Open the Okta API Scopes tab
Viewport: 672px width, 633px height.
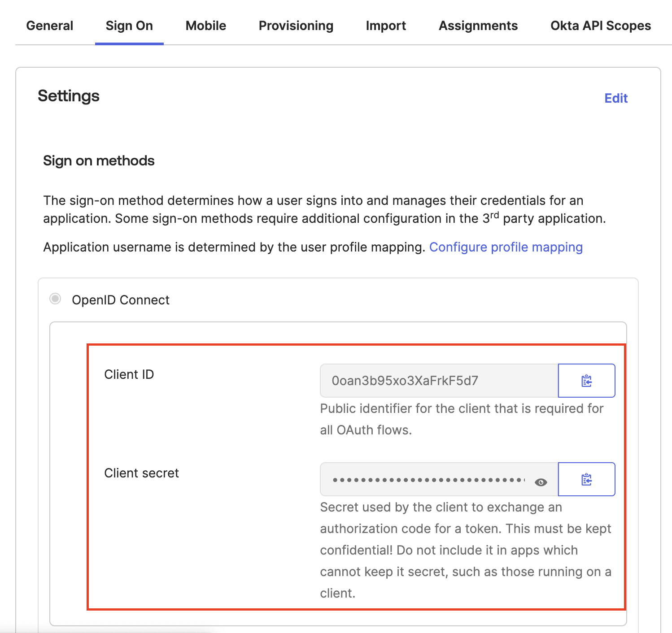[601, 26]
